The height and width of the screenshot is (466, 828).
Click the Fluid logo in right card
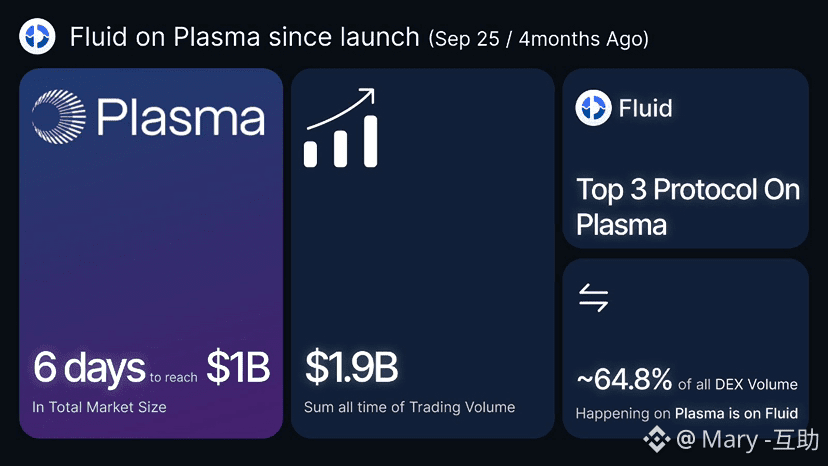594,107
